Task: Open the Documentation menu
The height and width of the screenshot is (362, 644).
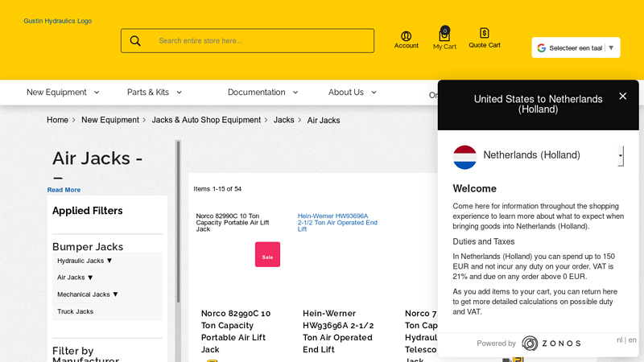Action: (x=262, y=93)
